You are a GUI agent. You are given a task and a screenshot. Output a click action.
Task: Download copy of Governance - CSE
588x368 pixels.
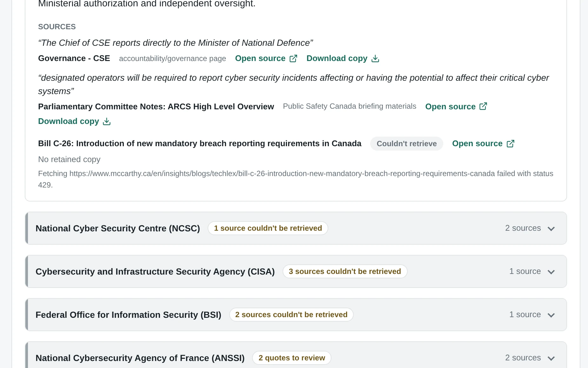coord(343,58)
